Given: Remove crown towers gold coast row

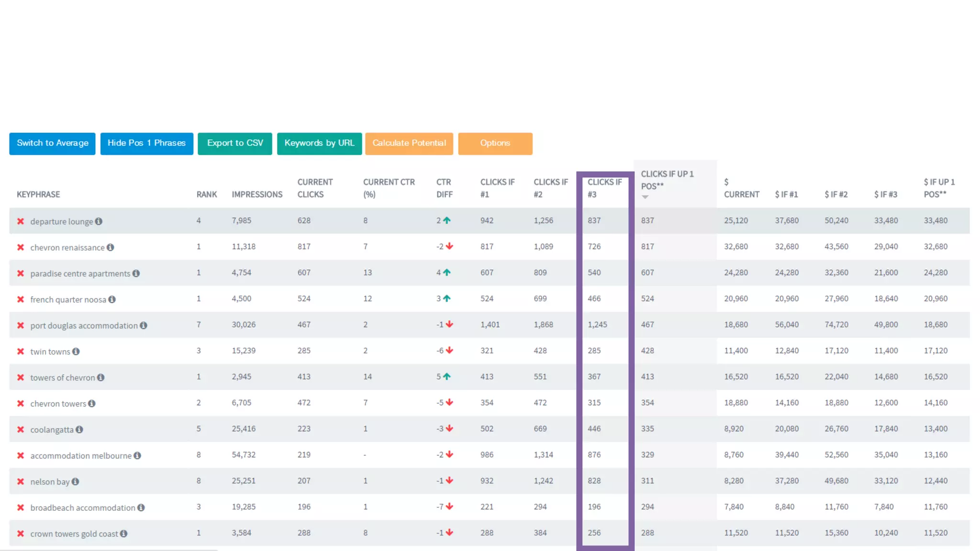Looking at the screenshot, I should (21, 534).
